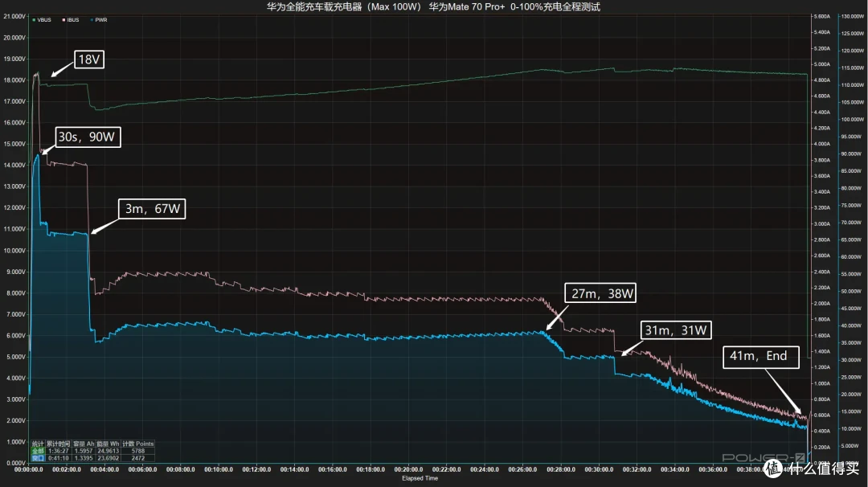Click the 18.000V voltage axis label

14,80
